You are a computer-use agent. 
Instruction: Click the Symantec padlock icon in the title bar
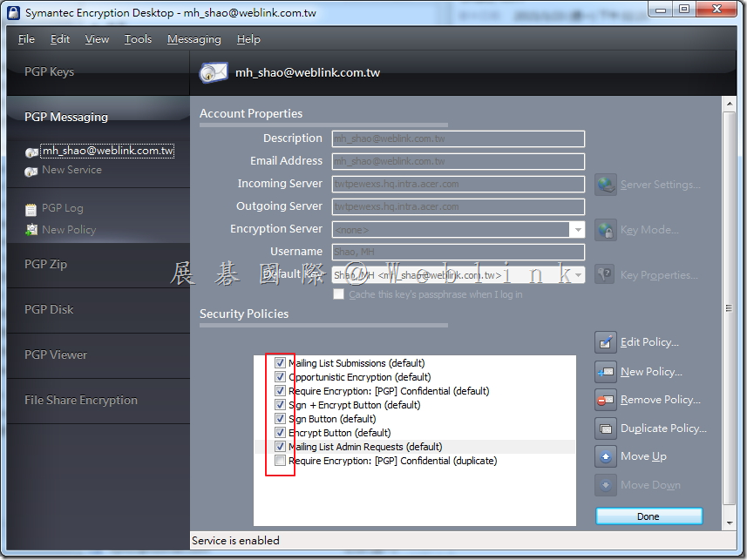(x=14, y=13)
